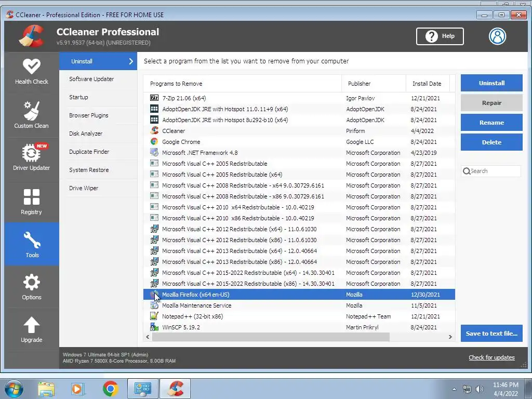This screenshot has height=399, width=532.
Task: Select the WinSCP 5.19.2 icon
Action: (x=154, y=327)
